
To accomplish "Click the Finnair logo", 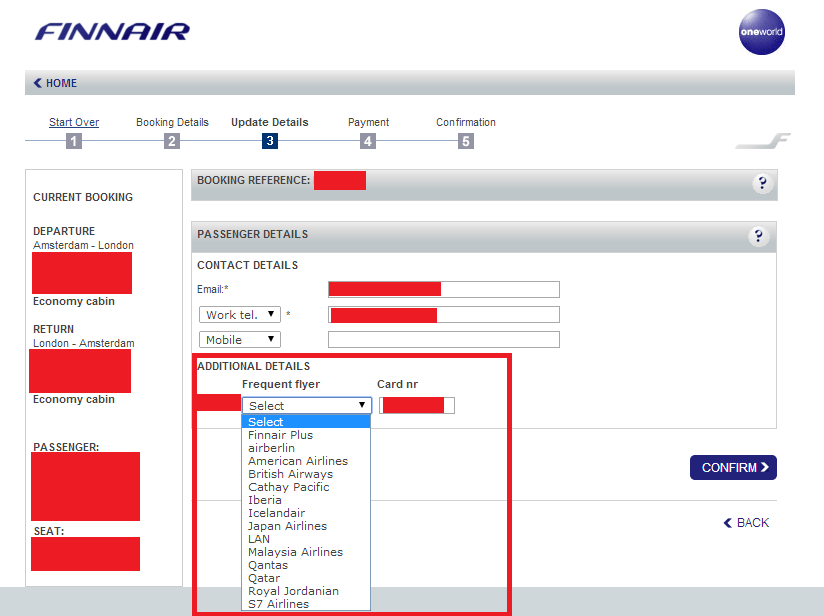I will coord(112,32).
